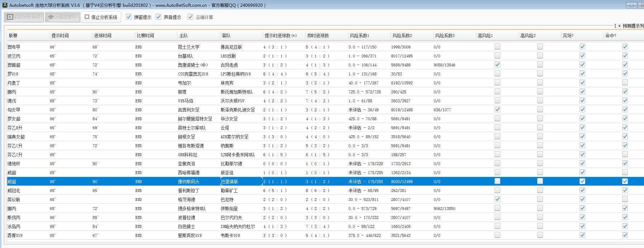Viewport: 644px width, 248px height.
Task: Click the play icon on 启动分析系统
Action: coord(10,17)
